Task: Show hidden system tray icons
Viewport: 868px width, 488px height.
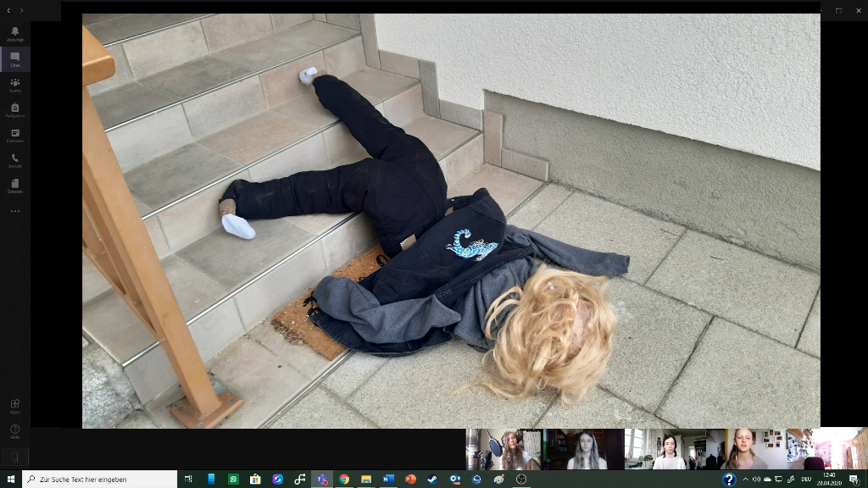Action: pos(746,480)
